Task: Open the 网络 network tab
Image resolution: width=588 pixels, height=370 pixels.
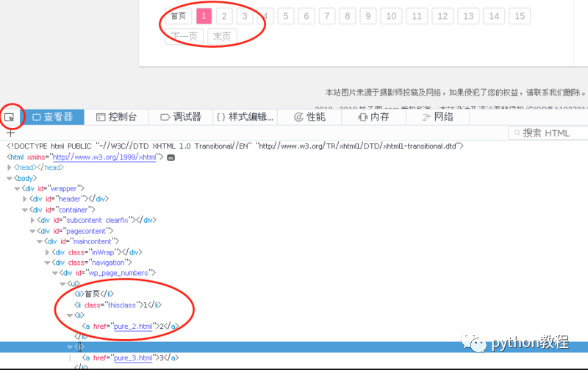Action: [437, 117]
